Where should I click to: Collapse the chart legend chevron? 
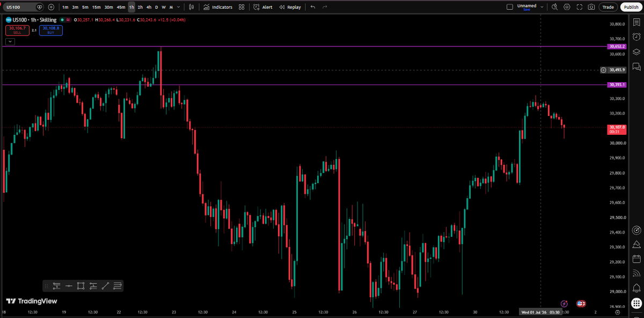pyautogui.click(x=10, y=41)
